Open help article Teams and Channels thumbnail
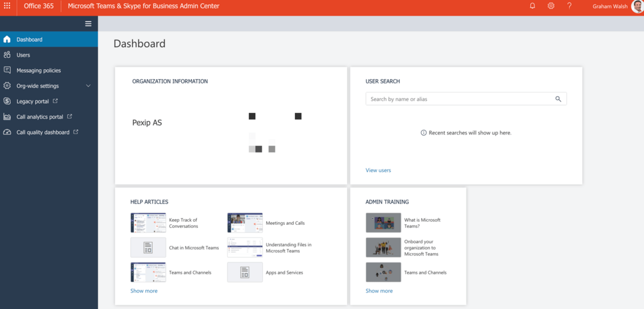 [x=148, y=273]
